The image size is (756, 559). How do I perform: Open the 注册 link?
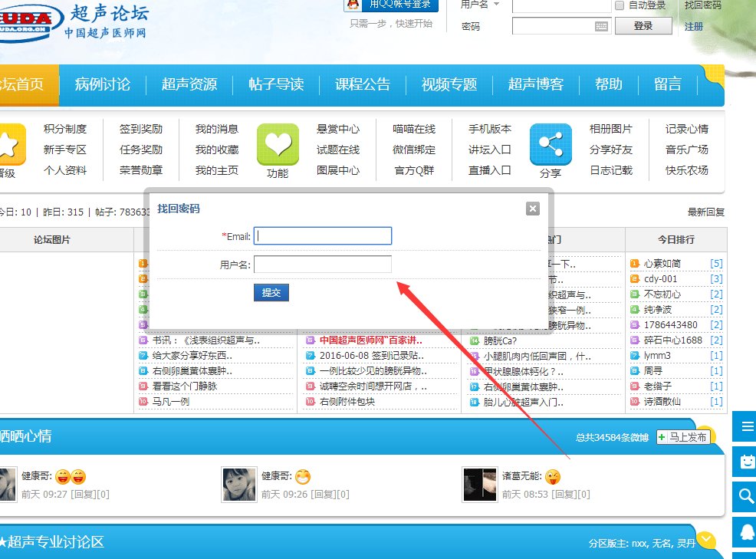tap(693, 27)
